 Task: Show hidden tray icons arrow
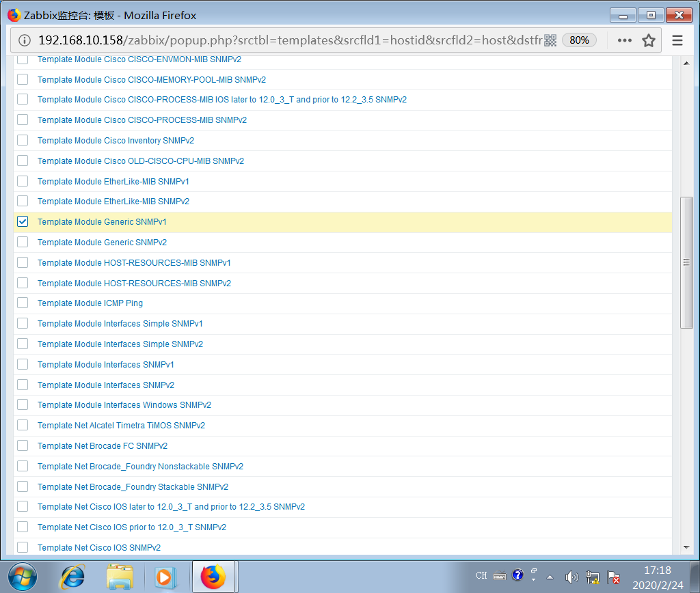pyautogui.click(x=550, y=577)
